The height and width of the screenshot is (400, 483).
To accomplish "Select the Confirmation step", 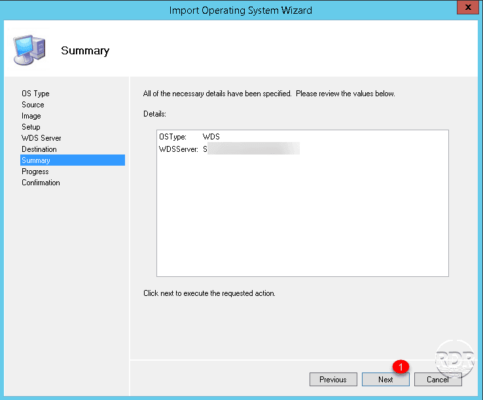I will pos(41,183).
